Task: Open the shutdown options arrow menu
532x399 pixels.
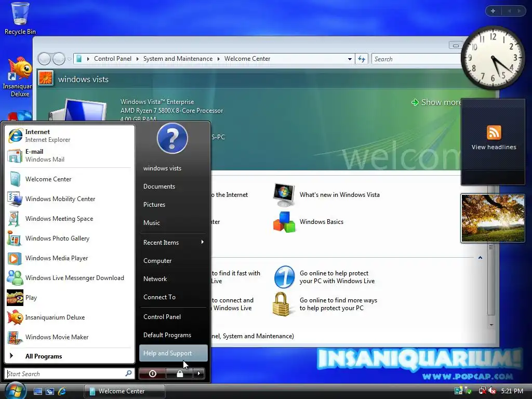Action: [199, 374]
